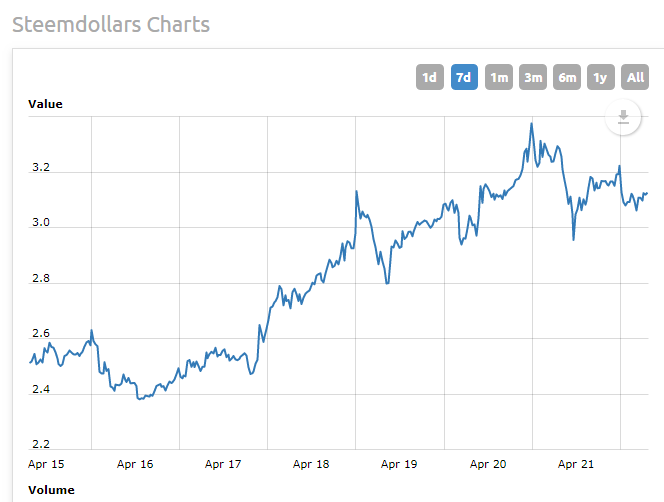664x502 pixels.
Task: Select the 1d time range
Action: pos(429,77)
